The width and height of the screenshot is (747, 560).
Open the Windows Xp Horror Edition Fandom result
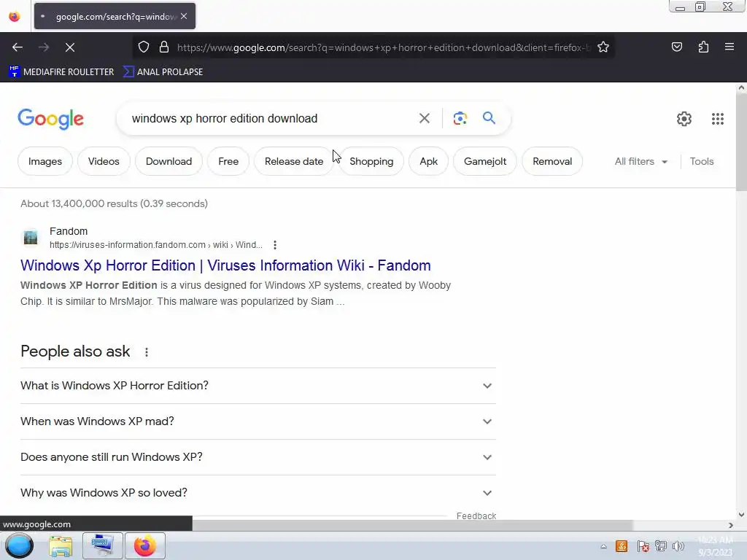tap(225, 265)
